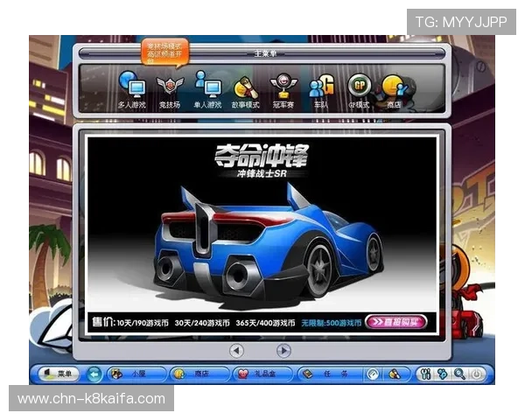Show next banner with right arrow

pyautogui.click(x=283, y=350)
